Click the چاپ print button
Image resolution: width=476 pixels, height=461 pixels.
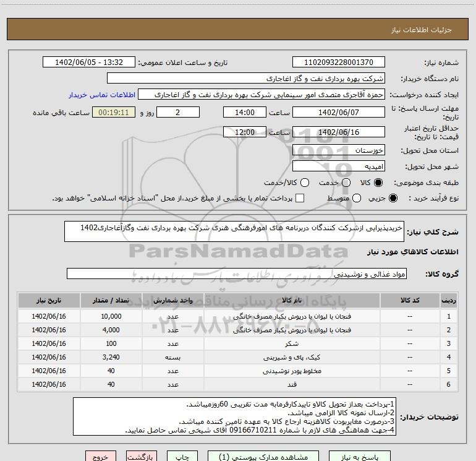(182, 457)
